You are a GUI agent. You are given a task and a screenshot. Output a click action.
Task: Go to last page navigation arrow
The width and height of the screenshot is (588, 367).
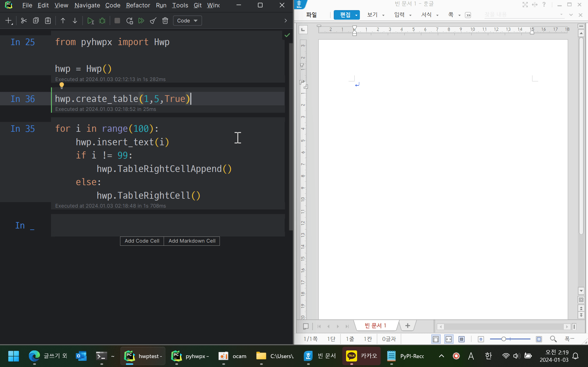347,326
